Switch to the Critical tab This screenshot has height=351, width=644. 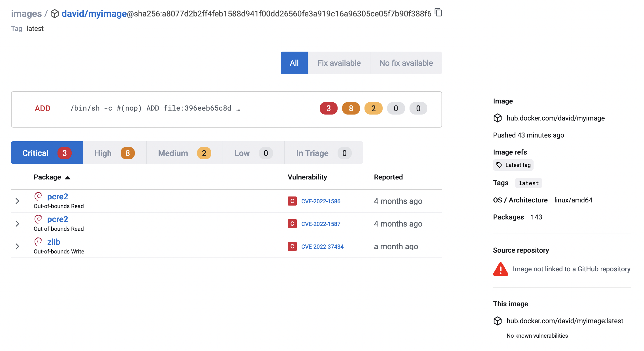click(47, 153)
